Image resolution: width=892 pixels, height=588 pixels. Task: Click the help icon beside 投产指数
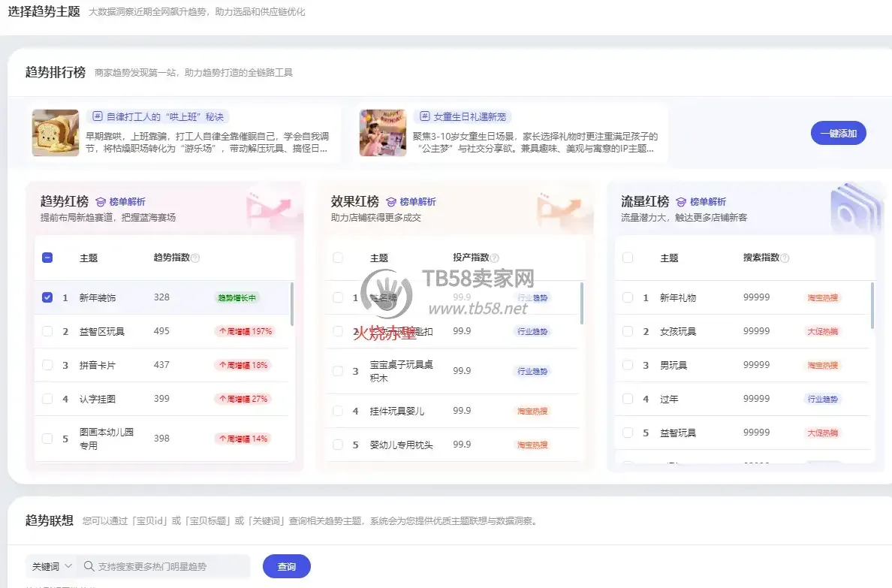[x=494, y=258]
